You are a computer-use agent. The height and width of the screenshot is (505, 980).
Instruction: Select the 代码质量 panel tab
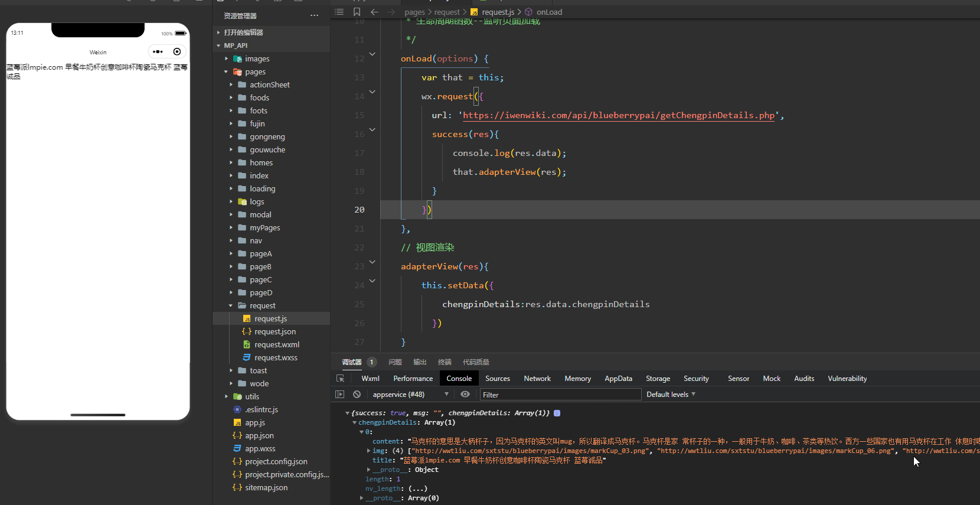(x=476, y=362)
